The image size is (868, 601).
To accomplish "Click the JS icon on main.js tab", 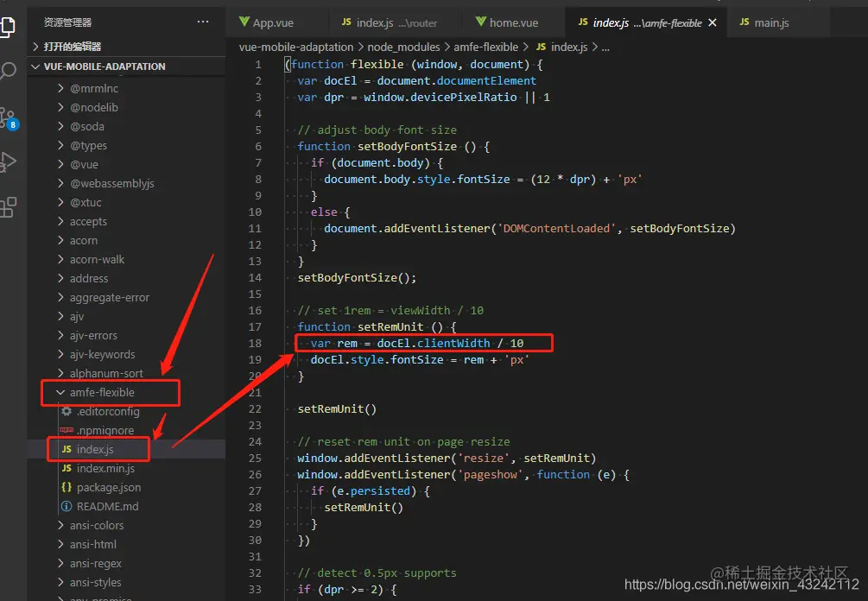I will point(744,22).
